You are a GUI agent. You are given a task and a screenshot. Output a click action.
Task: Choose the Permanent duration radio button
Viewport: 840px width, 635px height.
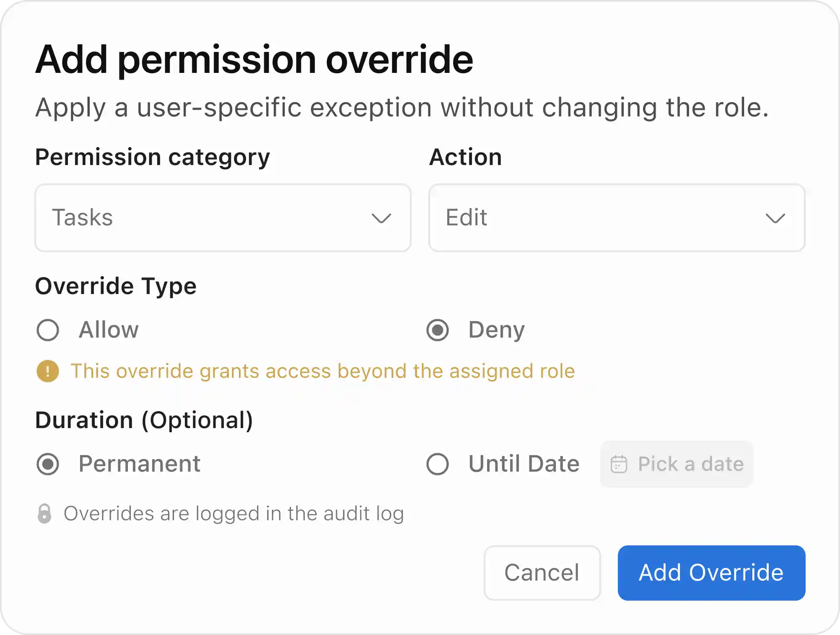click(48, 464)
